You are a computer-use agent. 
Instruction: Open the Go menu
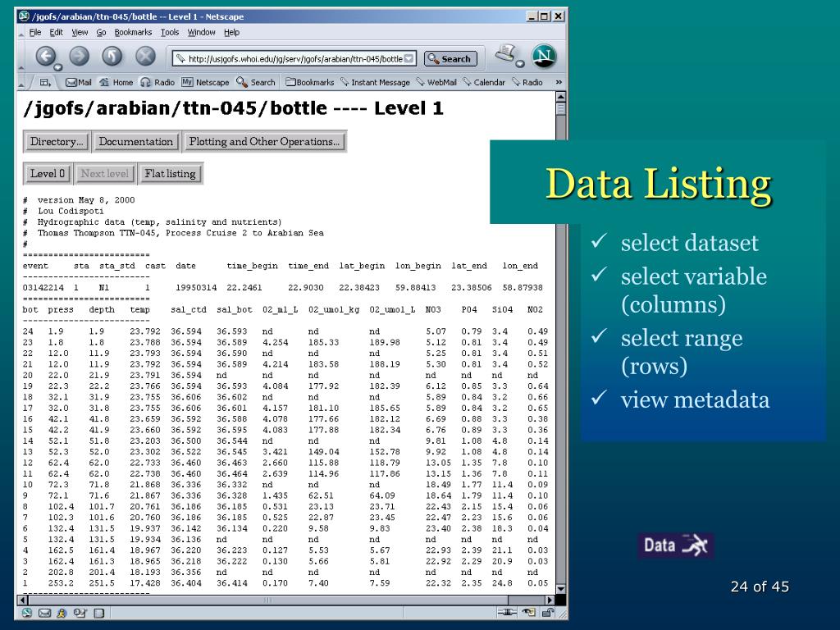[x=101, y=32]
